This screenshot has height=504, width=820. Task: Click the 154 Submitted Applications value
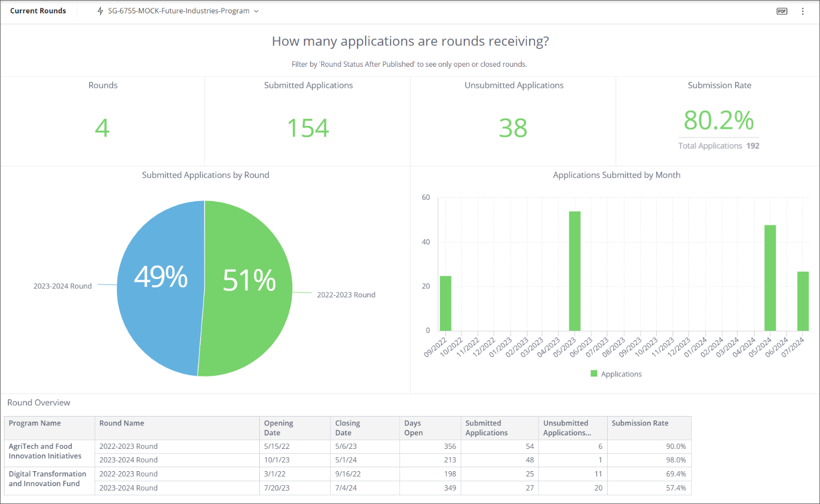click(x=308, y=128)
